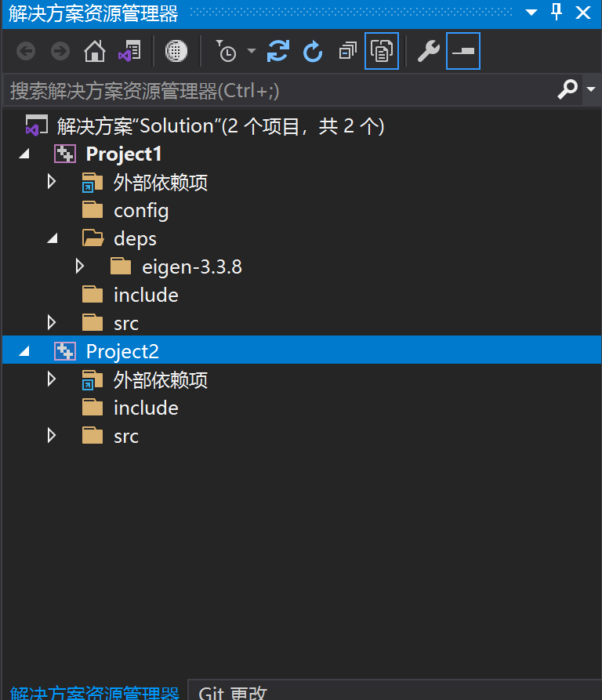602x700 pixels.
Task: Expand the eigen-3.3.8 folder
Action: tap(80, 266)
